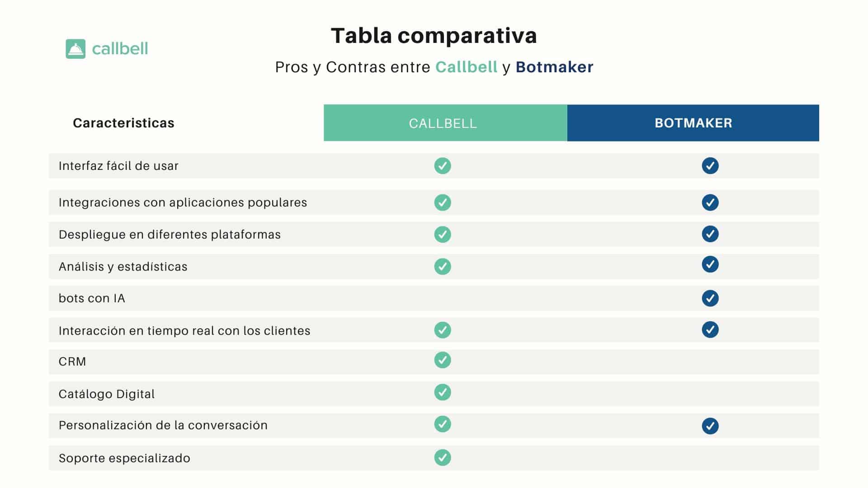Click the Callbell bell logo icon
This screenshot has height=488, width=868.
coord(75,49)
